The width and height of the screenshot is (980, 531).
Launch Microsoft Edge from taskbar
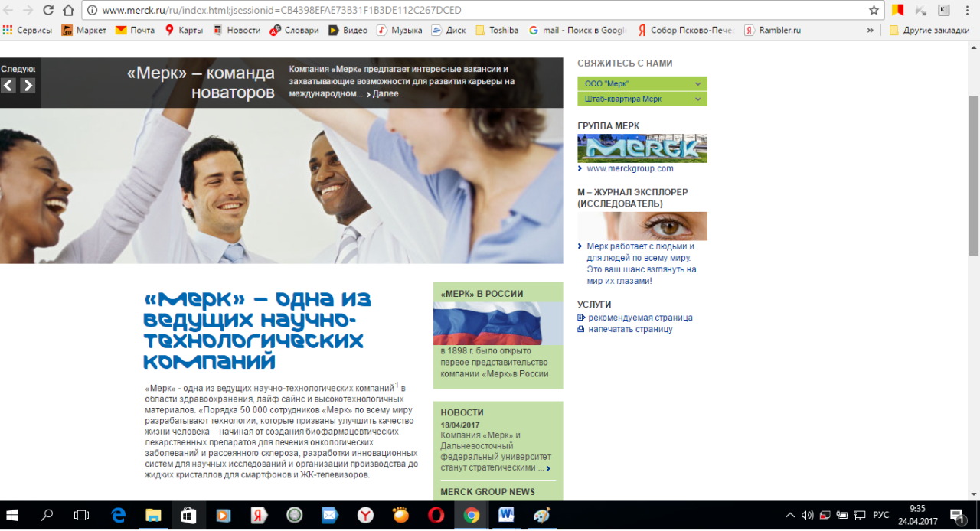coord(119,515)
